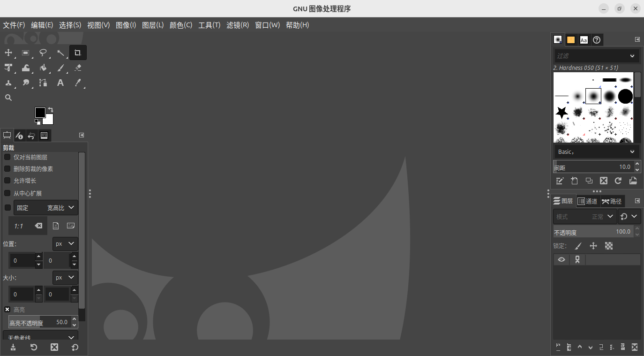
Task: Toggle lock alpha channel icon
Action: (x=609, y=246)
